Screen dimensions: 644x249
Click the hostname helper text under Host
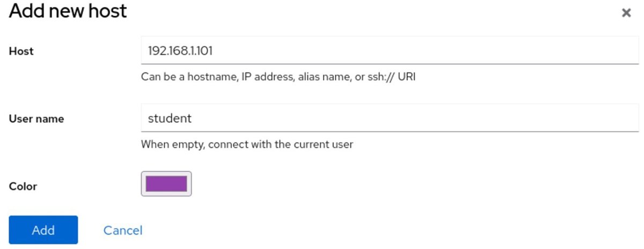coord(279,77)
